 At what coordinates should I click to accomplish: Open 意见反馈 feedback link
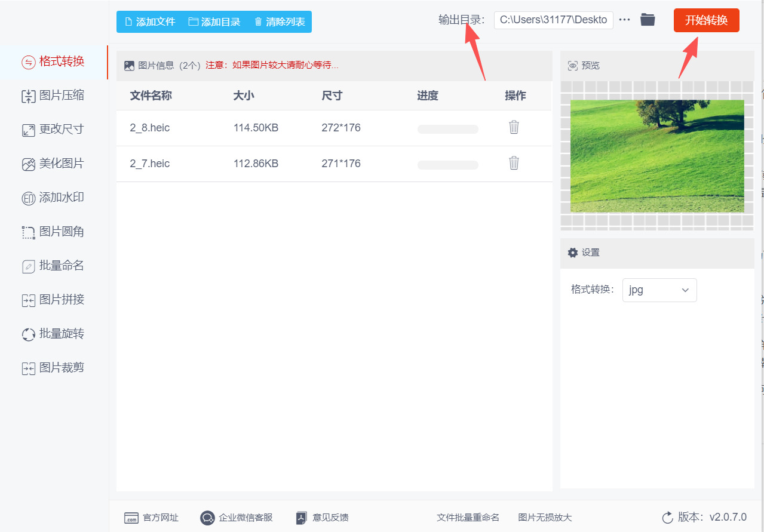coord(330,518)
